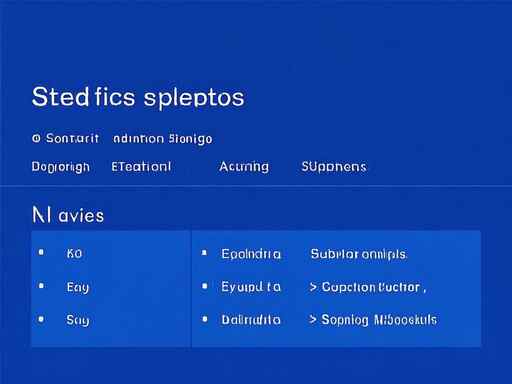Select the bullet next to Say
Image resolution: width=512 pixels, height=384 pixels.
[x=41, y=319]
